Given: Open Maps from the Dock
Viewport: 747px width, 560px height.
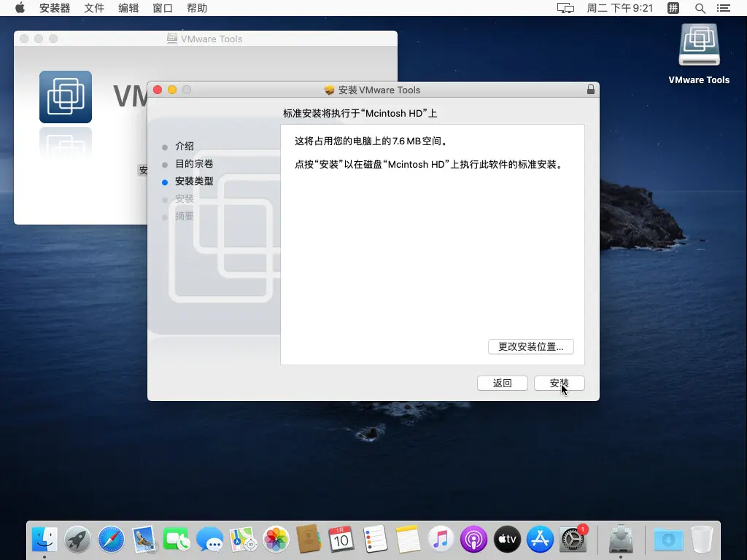Looking at the screenshot, I should click(243, 540).
